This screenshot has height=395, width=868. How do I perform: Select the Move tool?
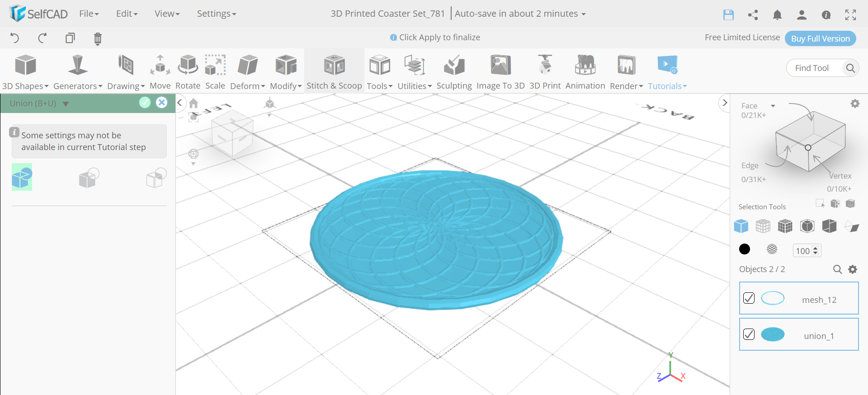[x=160, y=72]
